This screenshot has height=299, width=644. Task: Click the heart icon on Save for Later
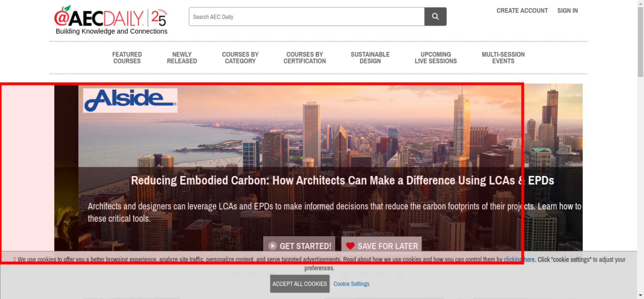(350, 246)
